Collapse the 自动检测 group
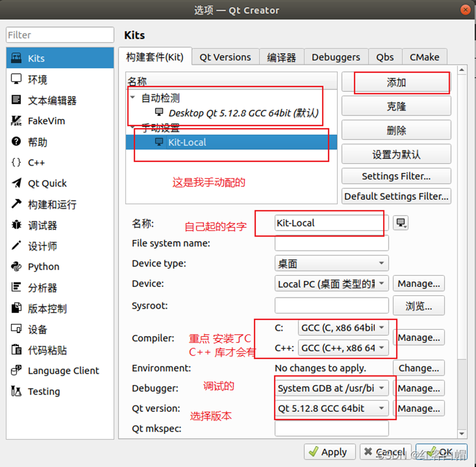Viewport: 476px width, 467px height. pos(132,98)
